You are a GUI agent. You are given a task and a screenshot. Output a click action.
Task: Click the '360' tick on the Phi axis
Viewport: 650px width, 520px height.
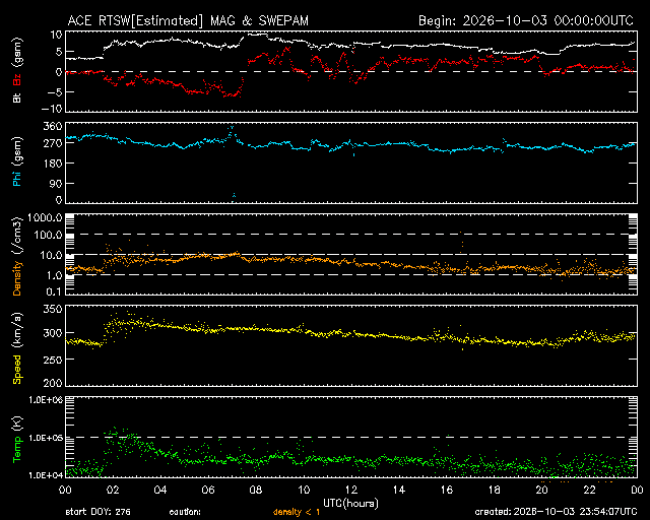(x=53, y=126)
